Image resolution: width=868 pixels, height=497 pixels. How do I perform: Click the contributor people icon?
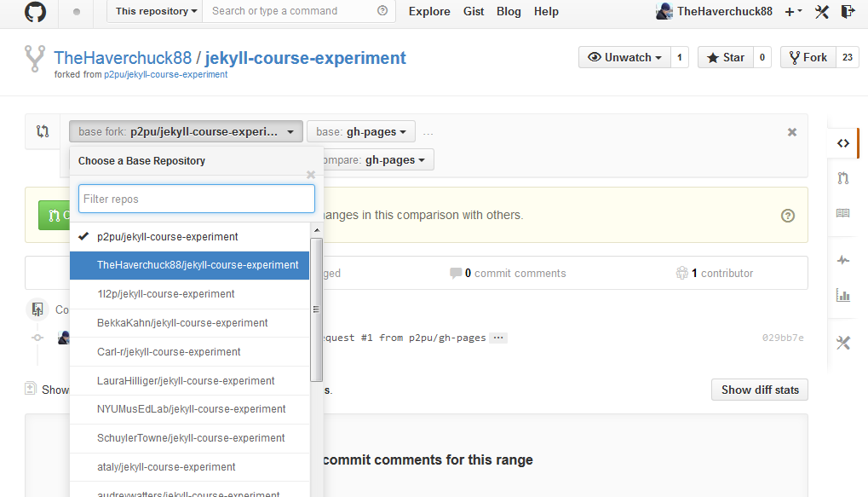coord(682,273)
